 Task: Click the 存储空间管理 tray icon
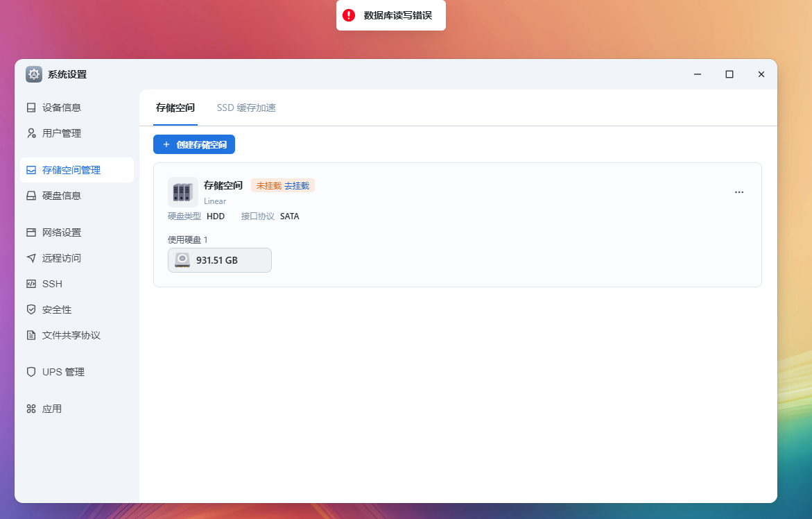[x=31, y=171]
